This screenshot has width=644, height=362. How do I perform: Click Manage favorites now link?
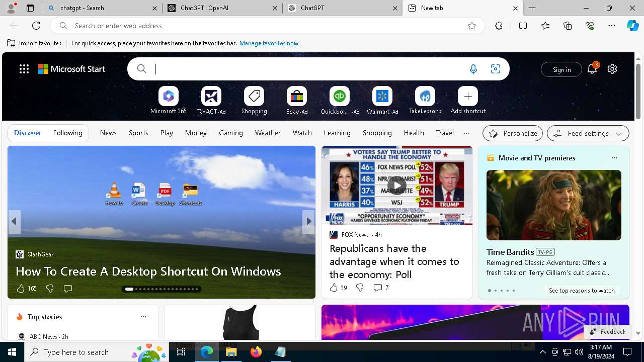coord(269,43)
